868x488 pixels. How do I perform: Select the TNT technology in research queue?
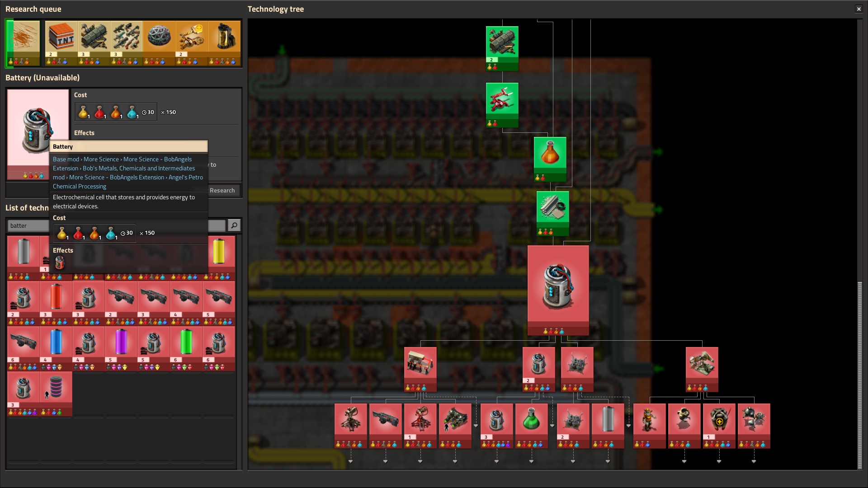pos(61,43)
